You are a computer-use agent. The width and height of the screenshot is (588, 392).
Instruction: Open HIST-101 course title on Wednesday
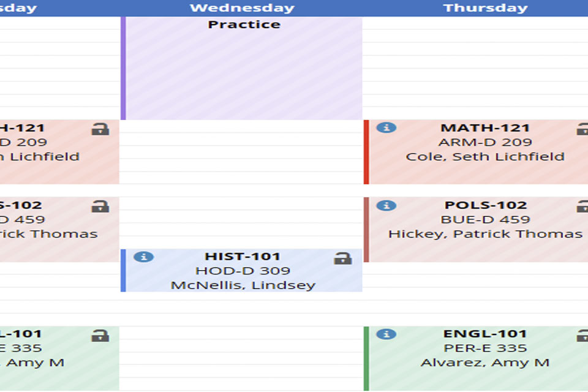tap(243, 257)
